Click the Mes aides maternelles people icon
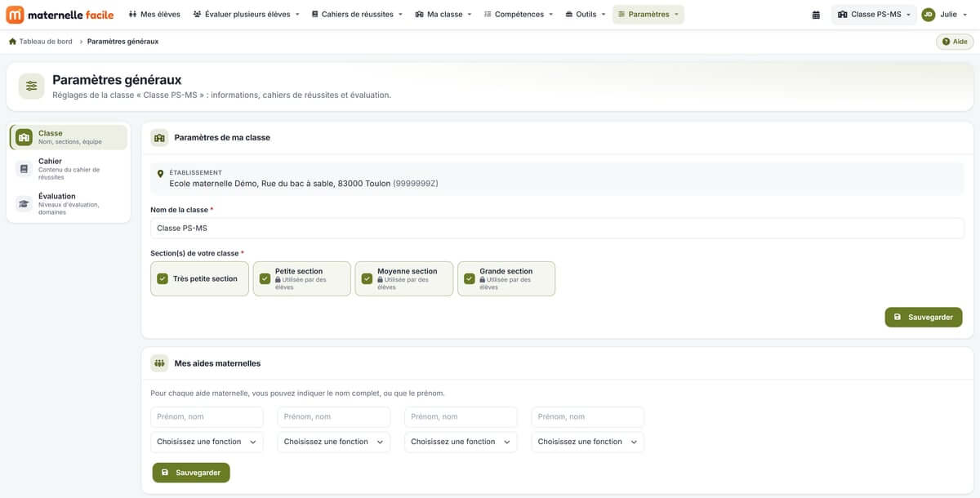The height and width of the screenshot is (498, 980). (x=159, y=363)
